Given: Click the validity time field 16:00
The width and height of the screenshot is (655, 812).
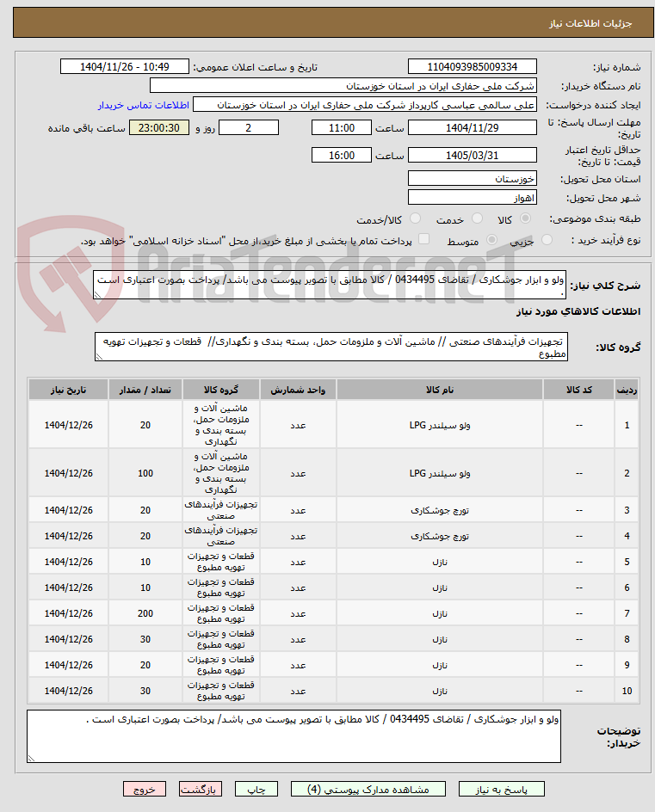Looking at the screenshot, I should point(342,156).
